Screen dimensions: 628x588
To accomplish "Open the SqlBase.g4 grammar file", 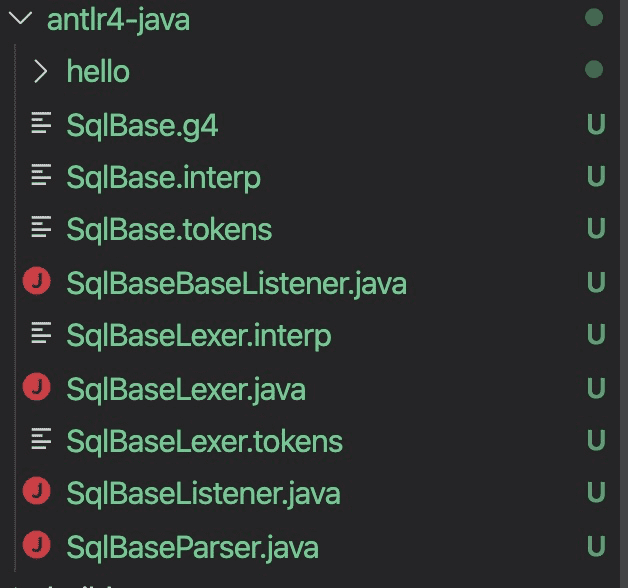I will click(x=142, y=125).
